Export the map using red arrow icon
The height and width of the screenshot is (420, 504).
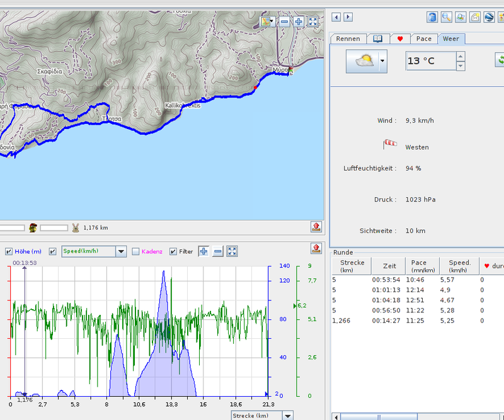pyautogui.click(x=316, y=227)
